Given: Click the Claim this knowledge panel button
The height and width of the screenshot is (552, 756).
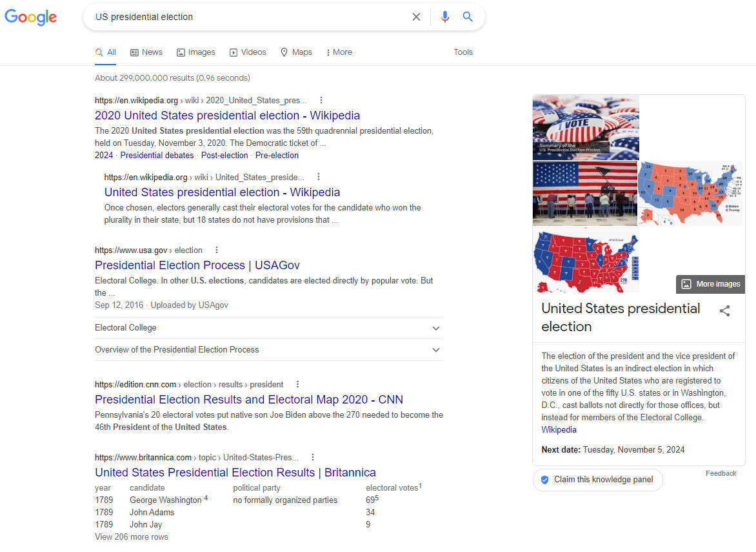Looking at the screenshot, I should [x=597, y=480].
